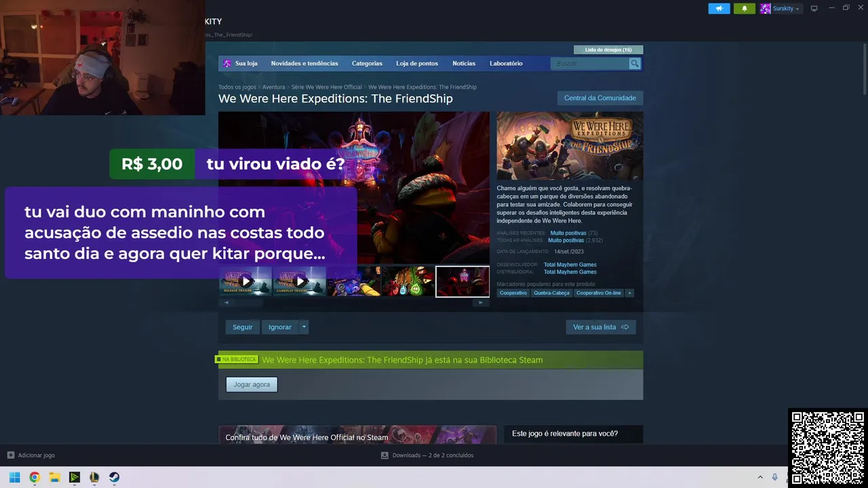Open League of Legends from the taskbar
This screenshot has width=868, height=488.
coord(94,477)
